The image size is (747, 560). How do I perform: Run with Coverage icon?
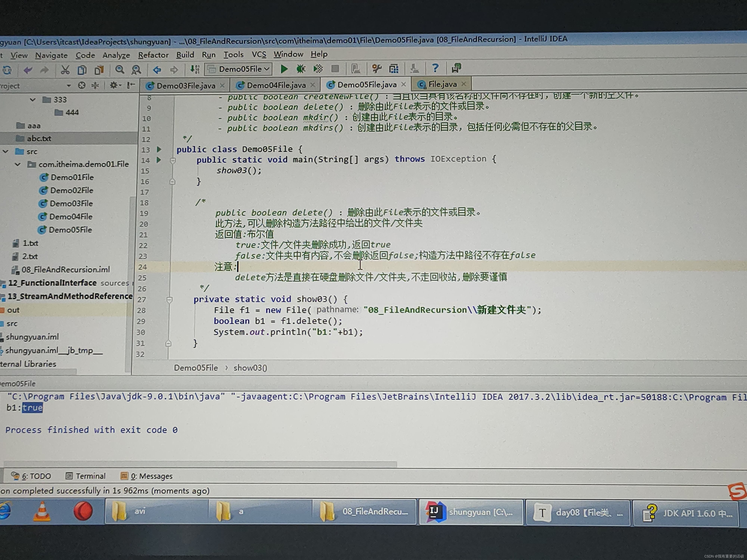click(x=318, y=69)
